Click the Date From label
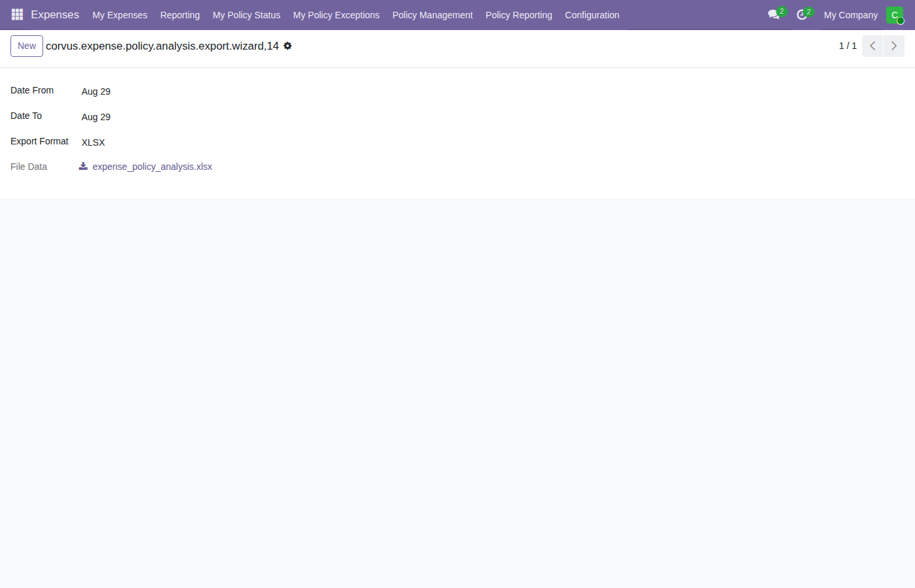915x588 pixels. tap(32, 90)
